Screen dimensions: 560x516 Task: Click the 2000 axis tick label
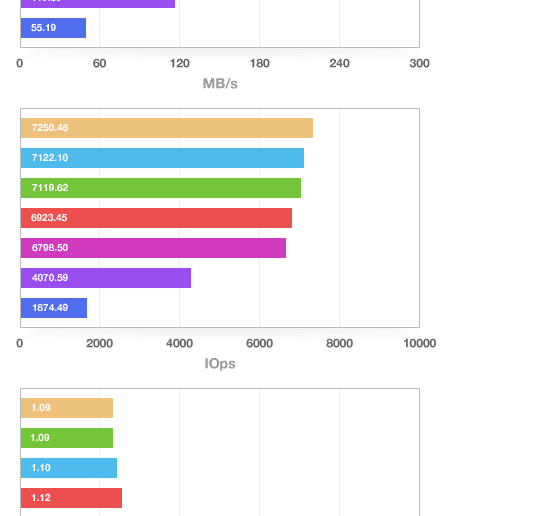click(x=99, y=344)
